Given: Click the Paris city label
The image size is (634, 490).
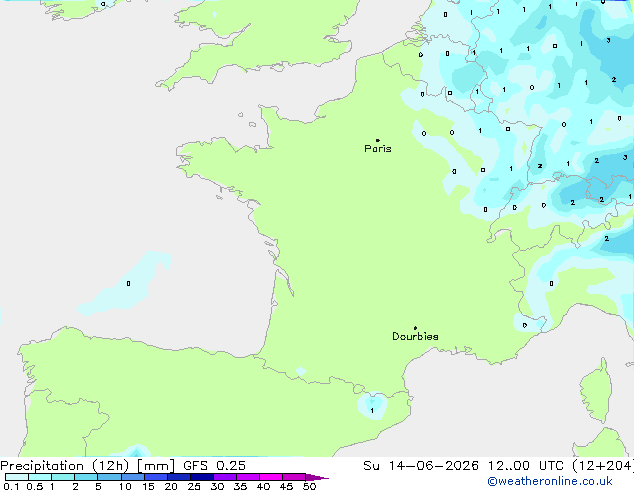Looking at the screenshot, I should [378, 148].
